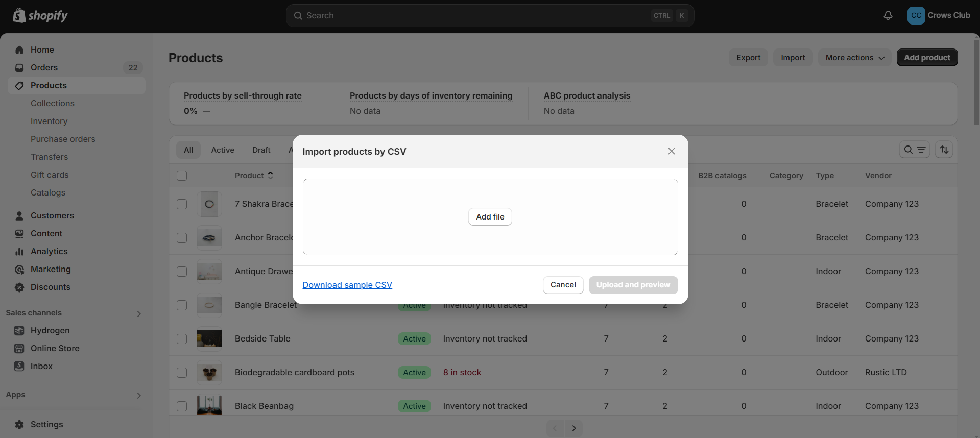Toggle the select-all products checkbox

182,176
